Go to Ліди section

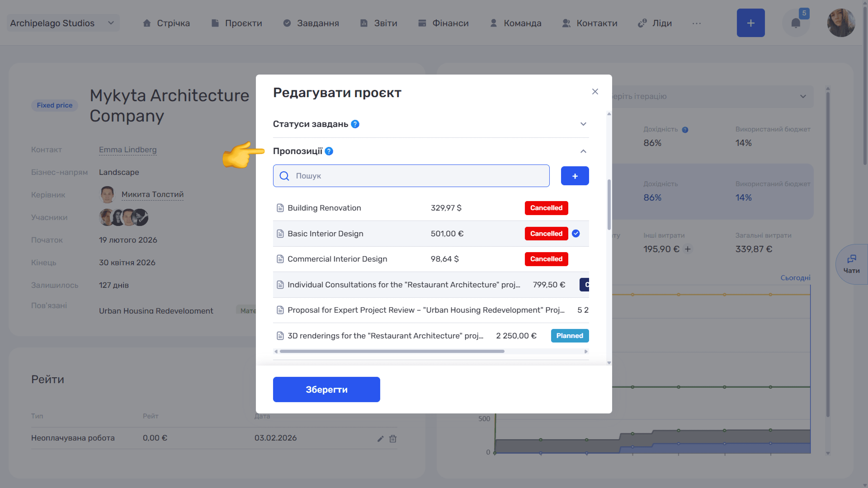pyautogui.click(x=655, y=23)
